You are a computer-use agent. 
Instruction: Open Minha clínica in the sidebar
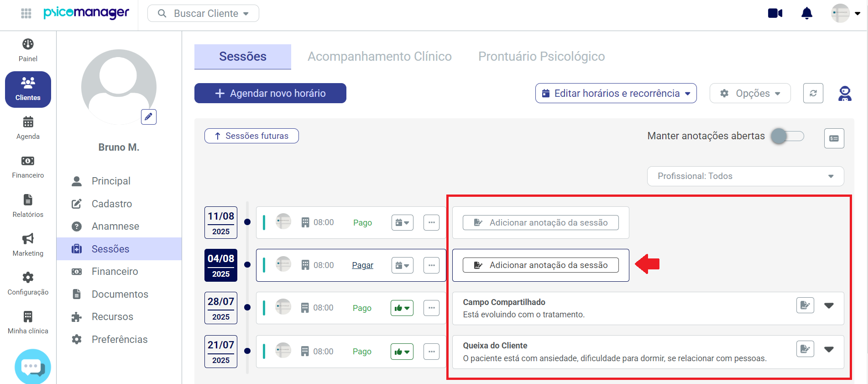coord(28,322)
